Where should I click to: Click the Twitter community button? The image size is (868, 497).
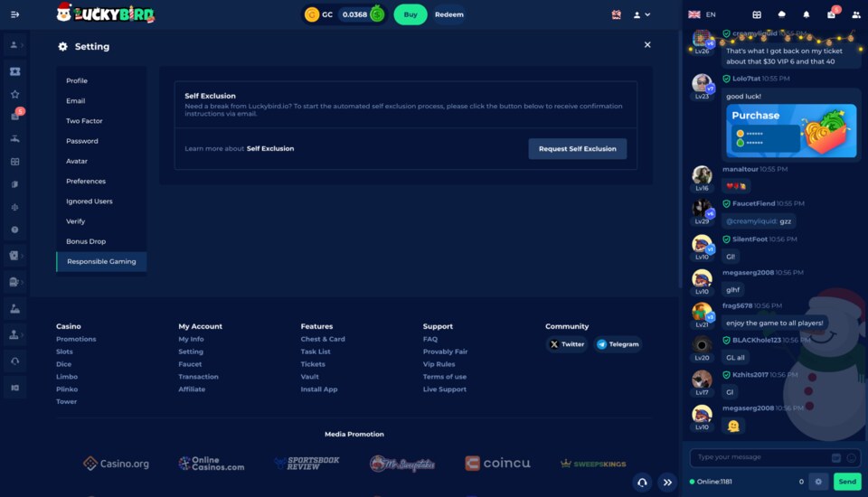click(x=567, y=344)
